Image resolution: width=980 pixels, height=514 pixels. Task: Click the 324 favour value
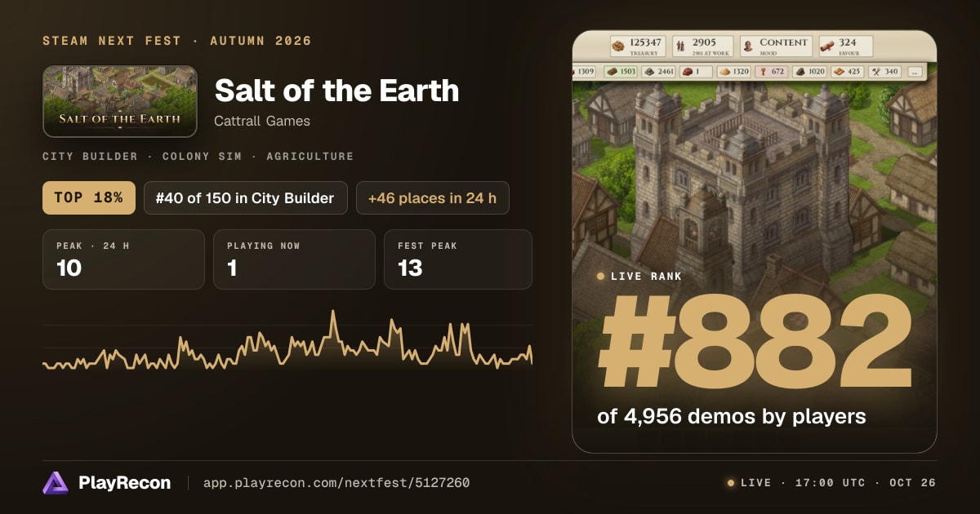(x=848, y=42)
